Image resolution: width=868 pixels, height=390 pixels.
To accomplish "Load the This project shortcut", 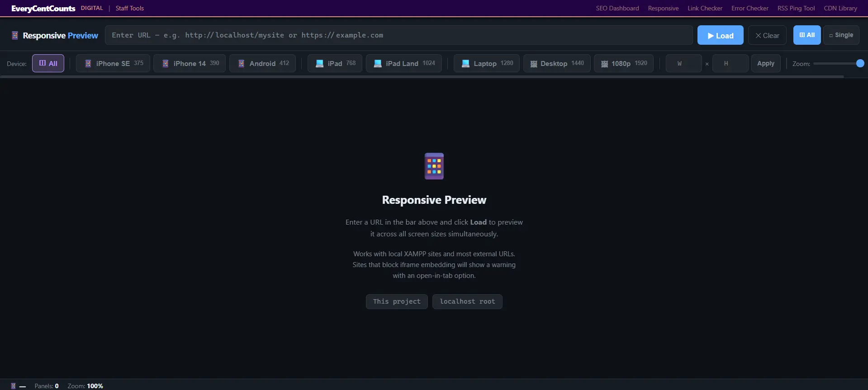I will (x=397, y=301).
